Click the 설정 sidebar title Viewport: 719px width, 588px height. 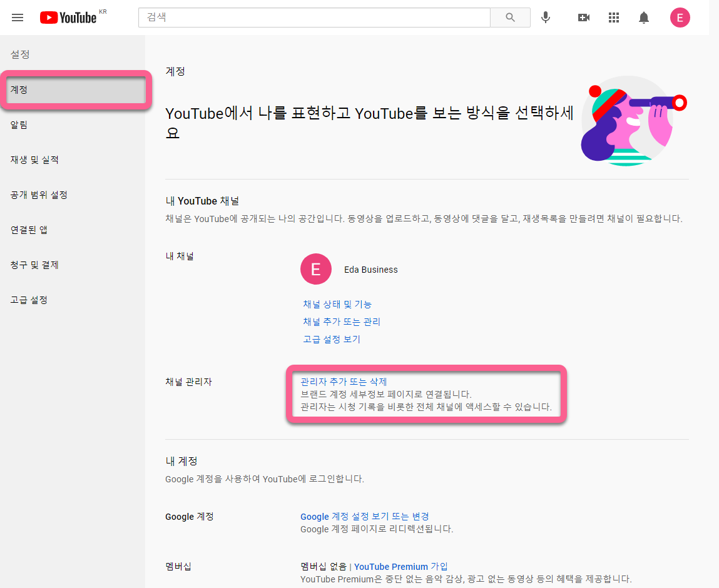20,54
